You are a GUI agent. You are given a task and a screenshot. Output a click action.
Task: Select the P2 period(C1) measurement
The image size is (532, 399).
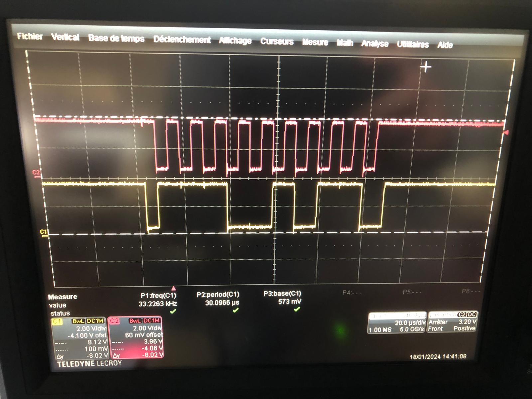pyautogui.click(x=218, y=298)
